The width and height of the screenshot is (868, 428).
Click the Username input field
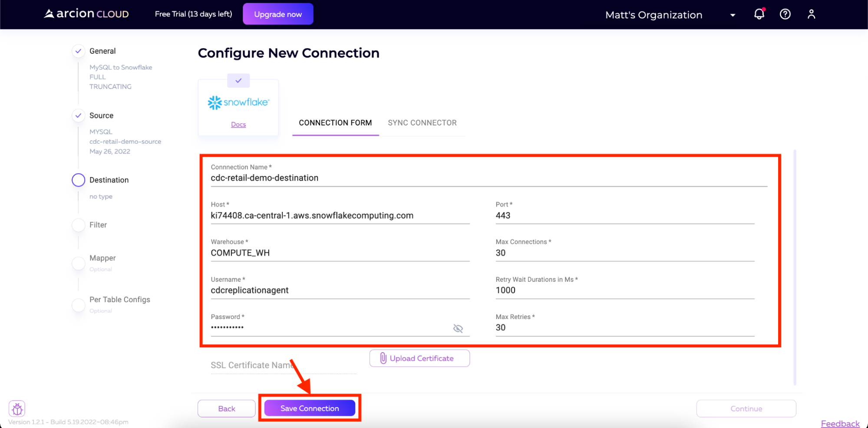[x=340, y=290]
